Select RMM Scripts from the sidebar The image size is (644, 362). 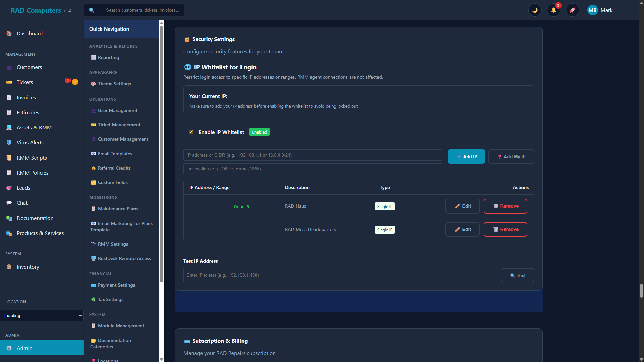[x=31, y=158]
